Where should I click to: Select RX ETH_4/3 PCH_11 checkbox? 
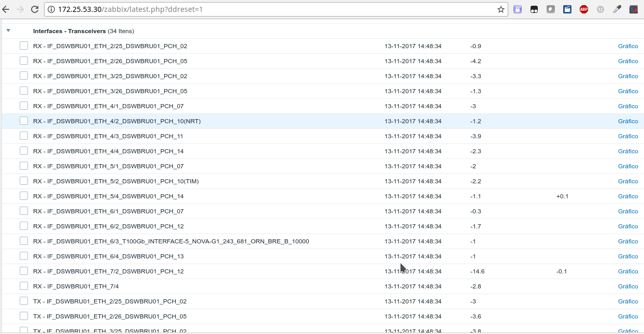(x=24, y=136)
